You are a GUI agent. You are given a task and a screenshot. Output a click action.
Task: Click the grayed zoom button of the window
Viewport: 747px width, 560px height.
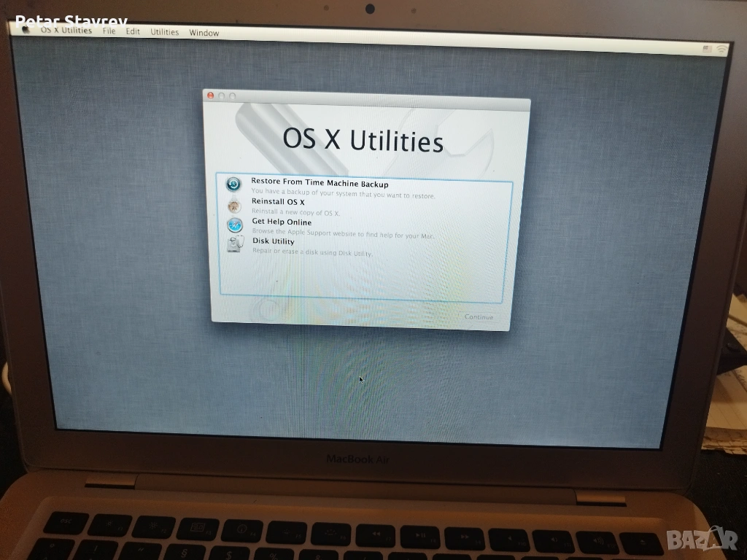coord(233,96)
